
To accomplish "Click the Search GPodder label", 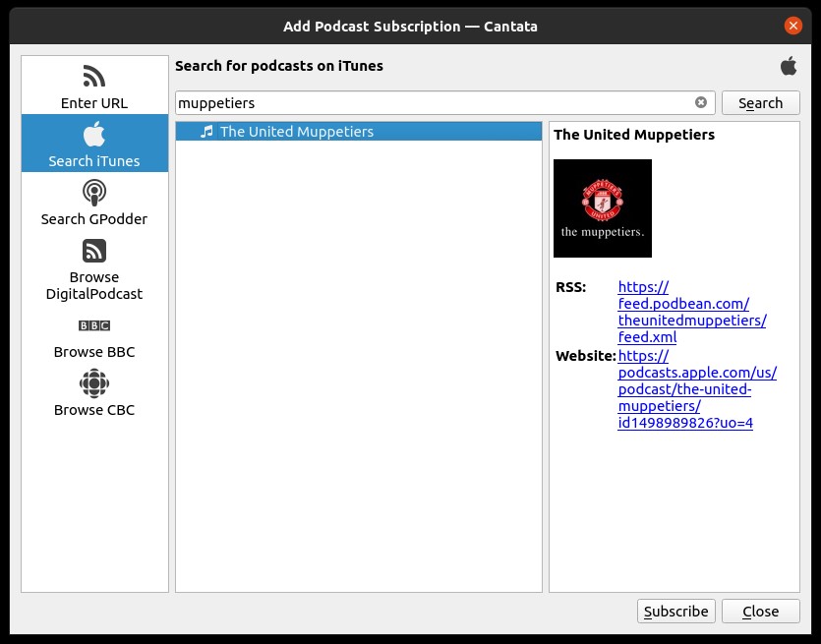I will 94,219.
